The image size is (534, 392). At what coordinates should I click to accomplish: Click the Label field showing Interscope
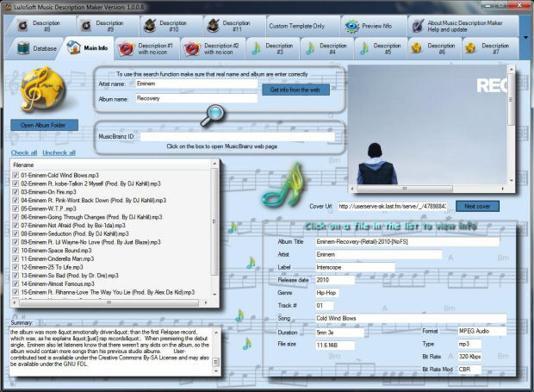(355, 267)
